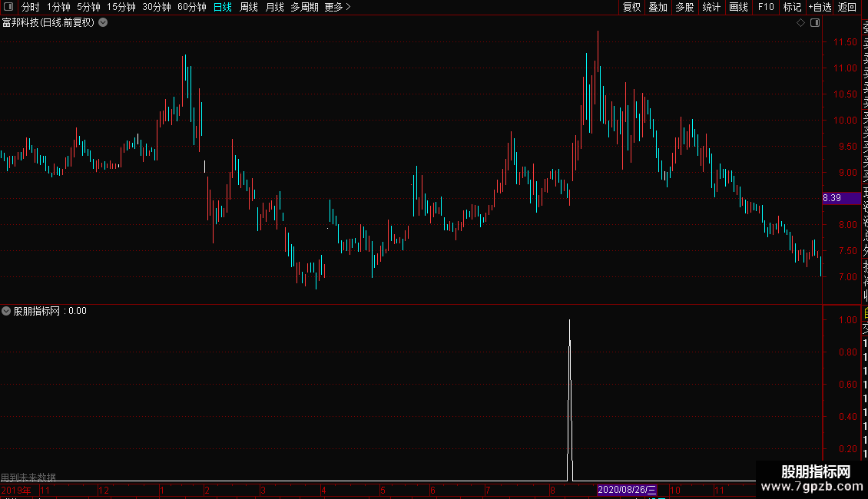Click the 叠加 overlay button

coord(658,7)
